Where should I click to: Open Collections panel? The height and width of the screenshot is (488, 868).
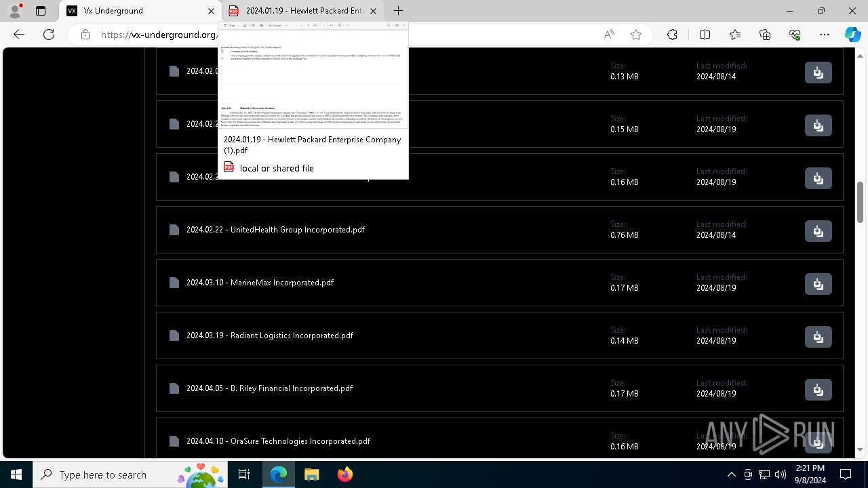pyautogui.click(x=765, y=35)
